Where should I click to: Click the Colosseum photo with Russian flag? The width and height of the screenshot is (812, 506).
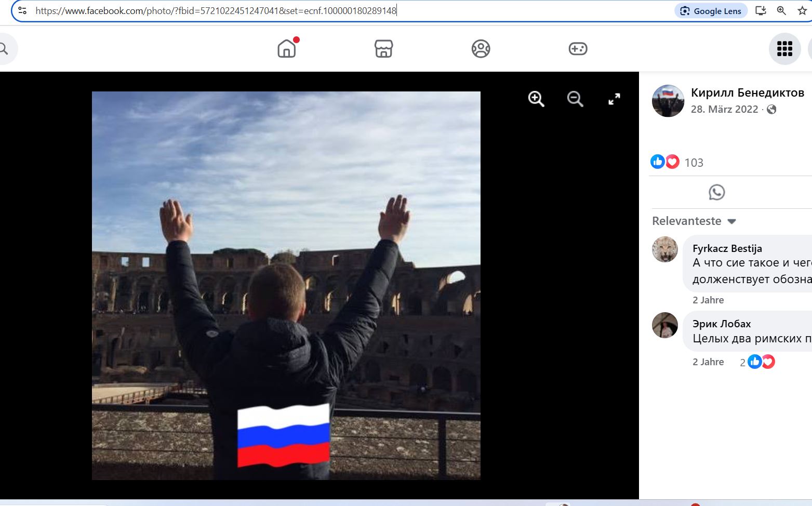(286, 285)
